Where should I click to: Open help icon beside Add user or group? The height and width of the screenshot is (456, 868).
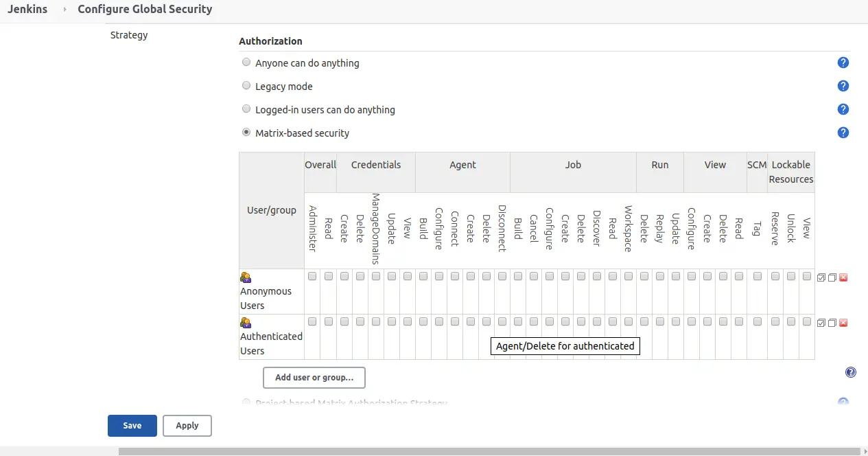(x=851, y=372)
